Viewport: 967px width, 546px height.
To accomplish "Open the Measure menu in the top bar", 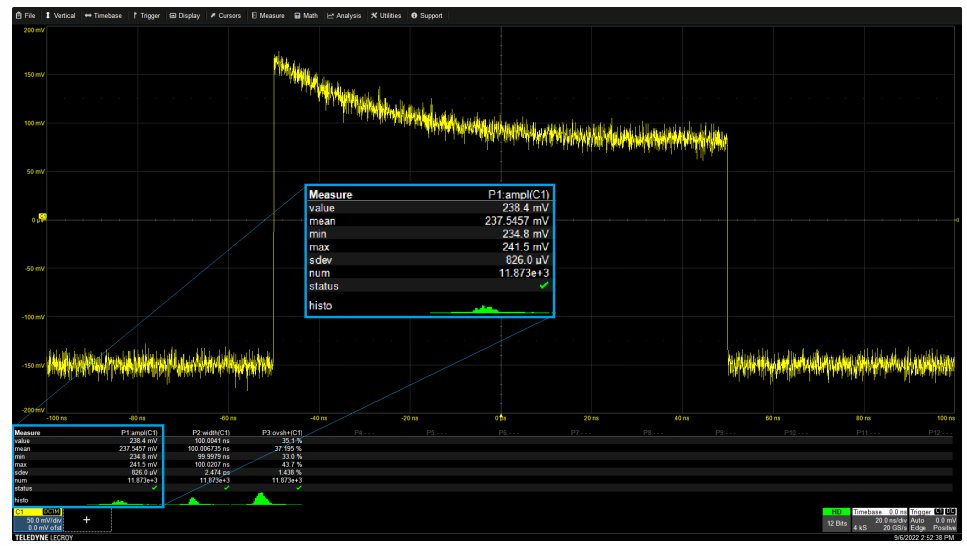I will tap(268, 16).
